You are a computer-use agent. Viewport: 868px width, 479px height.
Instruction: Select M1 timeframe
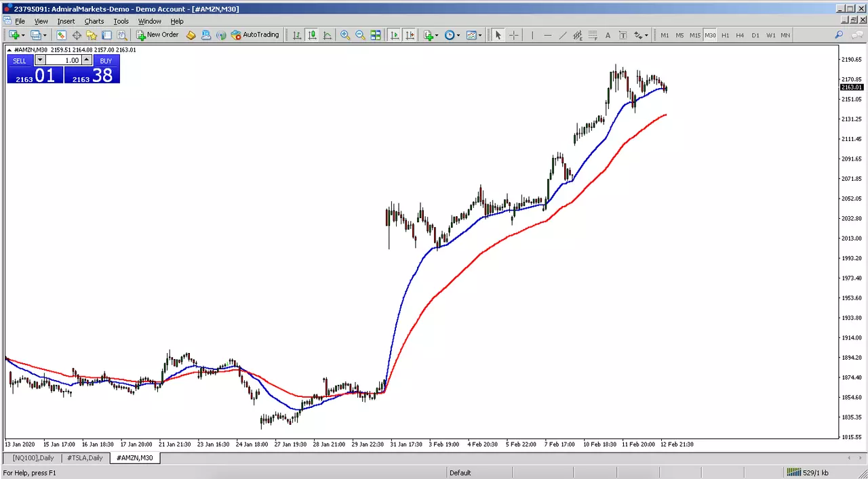click(665, 35)
